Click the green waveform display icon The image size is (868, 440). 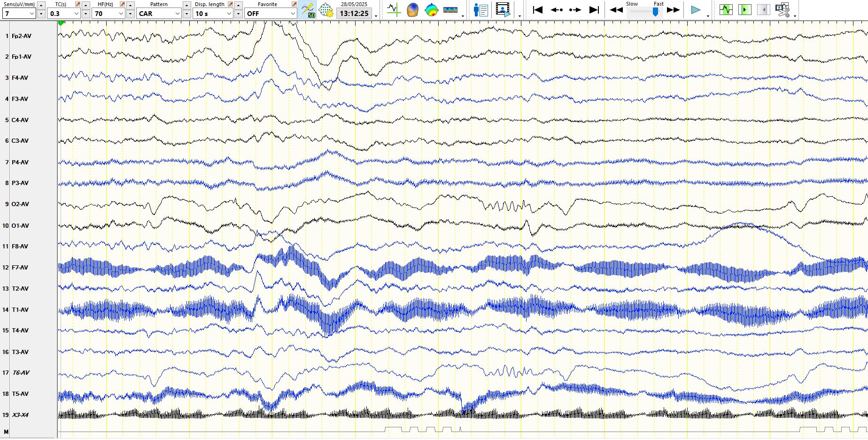click(x=726, y=10)
